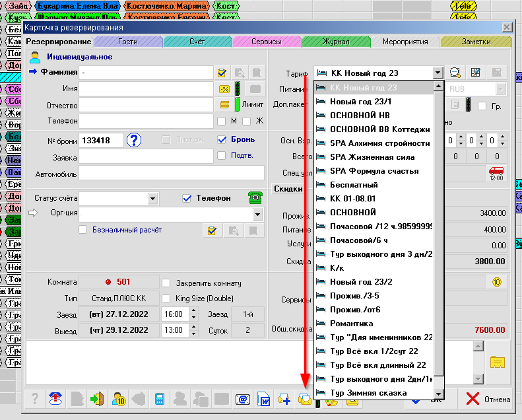
Task: Click the yellow note icon near the text area
Action: [497, 362]
